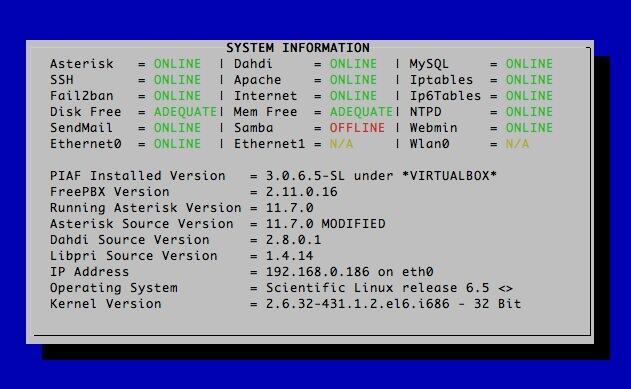Click ONLINE status beside Dahdi
This screenshot has width=631, height=389.
(353, 64)
